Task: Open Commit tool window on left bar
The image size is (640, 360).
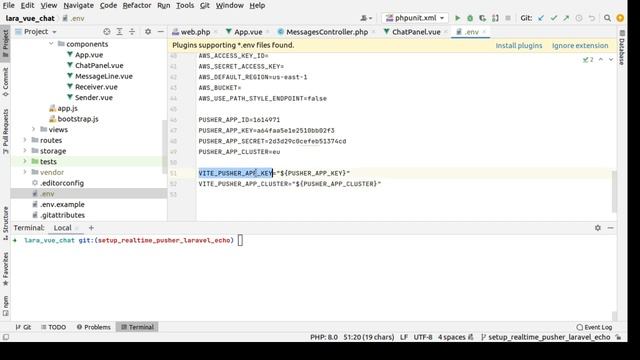Action: 5,82
